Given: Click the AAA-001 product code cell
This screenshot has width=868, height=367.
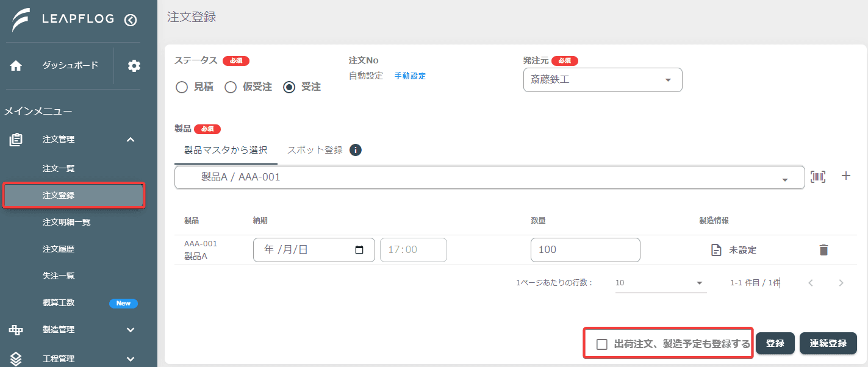Looking at the screenshot, I should tap(201, 244).
